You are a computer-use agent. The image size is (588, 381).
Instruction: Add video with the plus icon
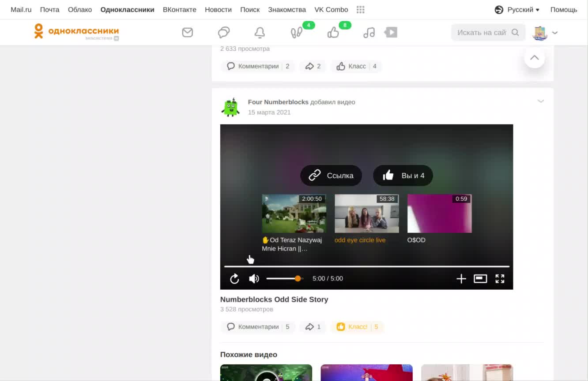click(x=461, y=279)
